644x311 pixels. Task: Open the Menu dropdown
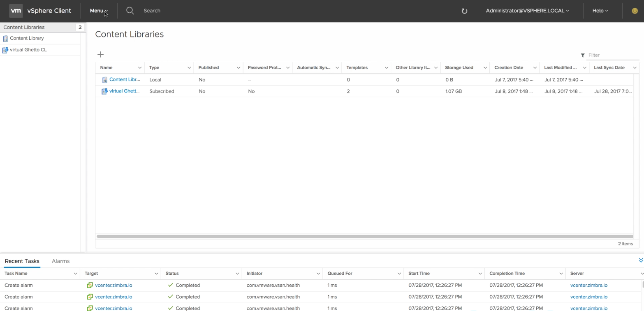[99, 11]
